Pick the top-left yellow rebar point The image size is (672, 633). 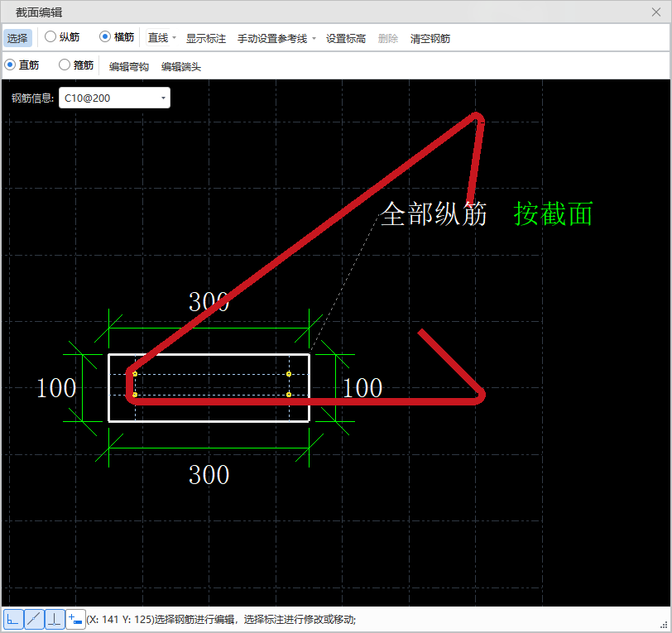tap(135, 374)
